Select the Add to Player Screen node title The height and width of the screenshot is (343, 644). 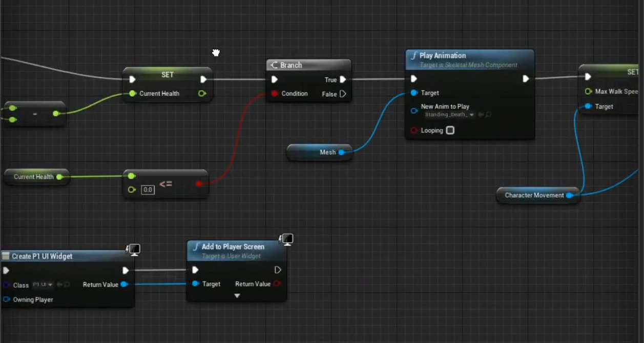pos(233,246)
